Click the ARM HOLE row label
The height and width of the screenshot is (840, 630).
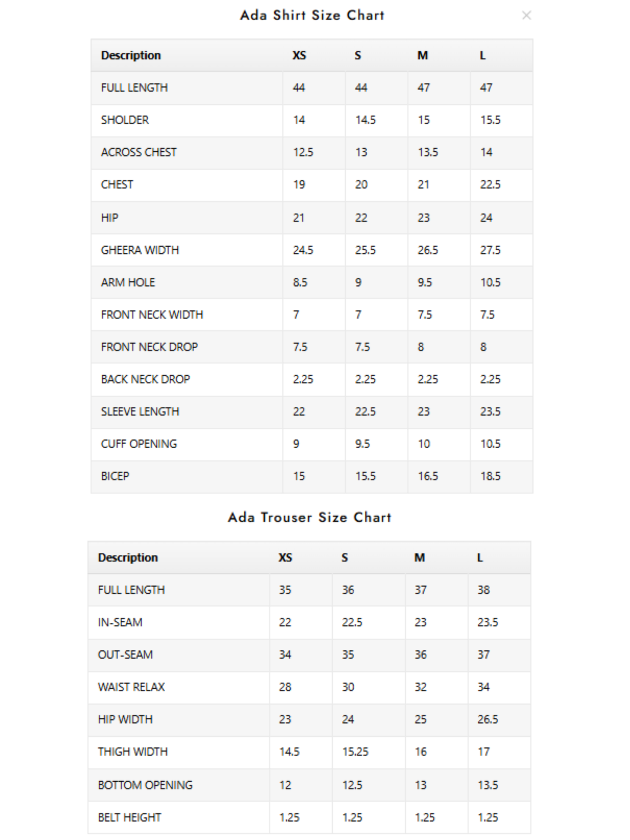tap(128, 282)
